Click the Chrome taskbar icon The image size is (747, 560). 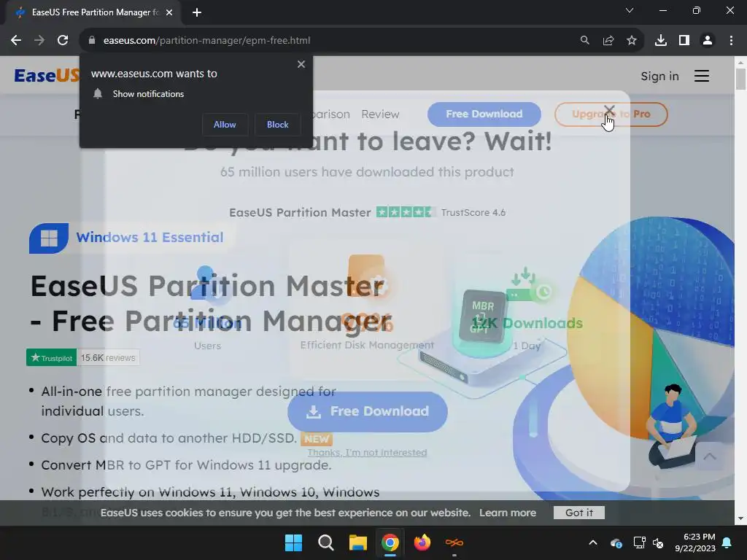390,542
